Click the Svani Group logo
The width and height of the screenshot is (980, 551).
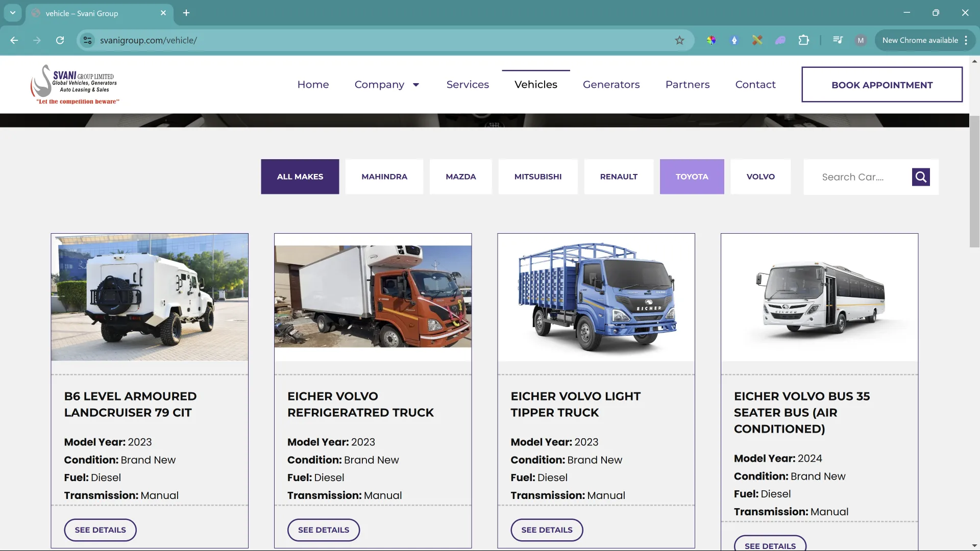[x=75, y=85]
